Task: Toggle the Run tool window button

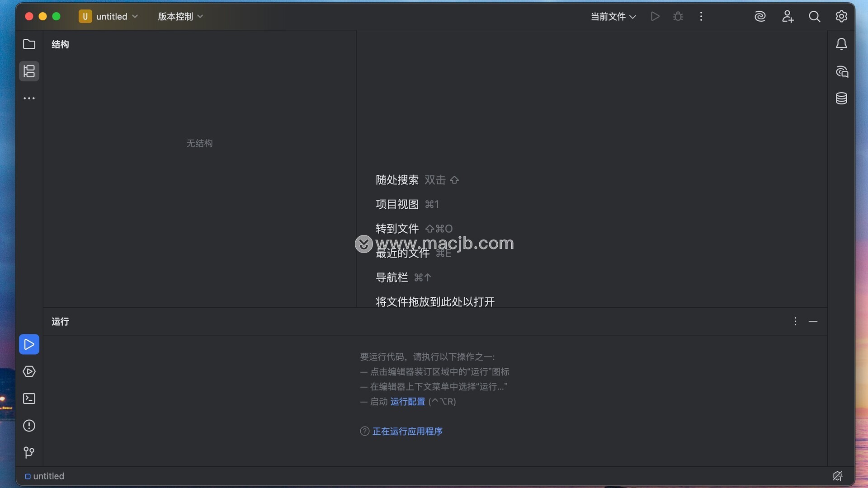Action: [29, 344]
